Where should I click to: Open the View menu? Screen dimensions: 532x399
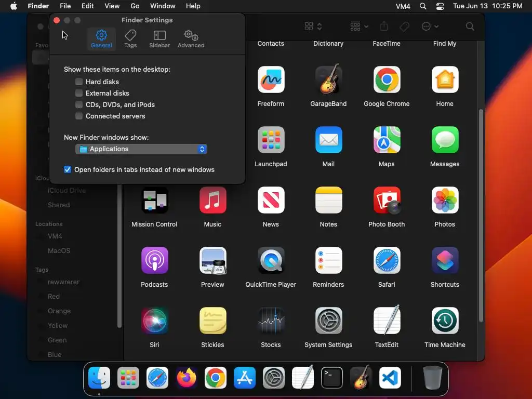pos(112,6)
